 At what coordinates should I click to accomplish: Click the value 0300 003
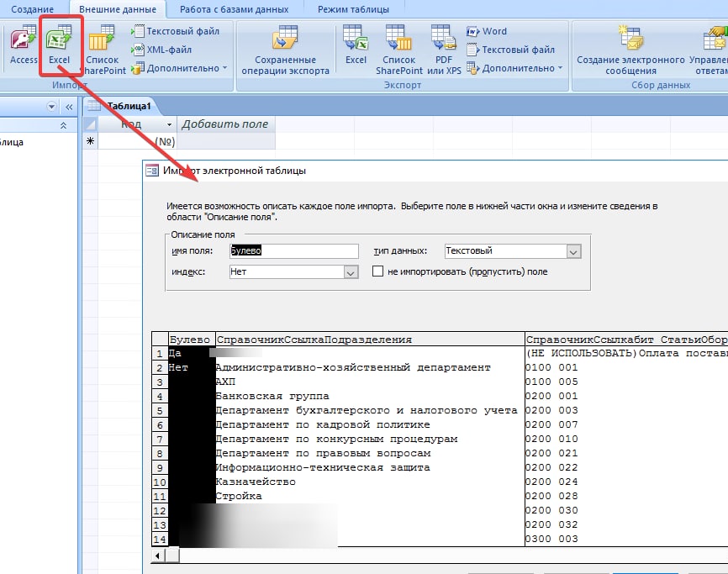(x=551, y=539)
